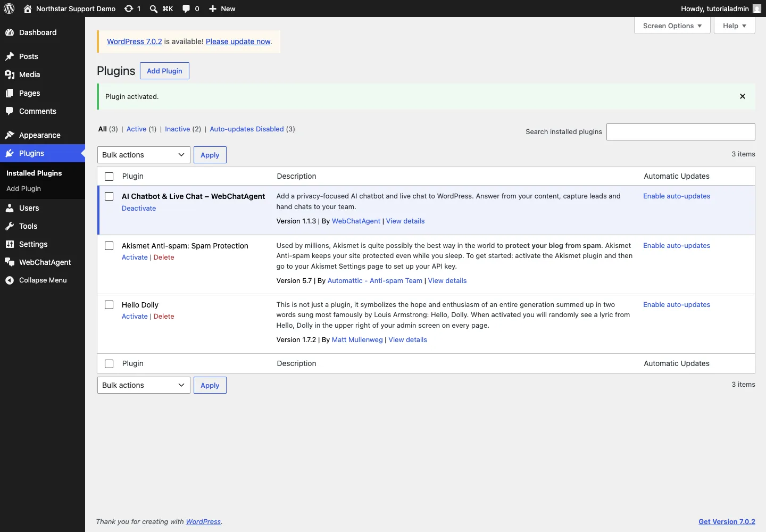Click the Plugins plug icon in sidebar
The width and height of the screenshot is (766, 532).
pos(10,153)
